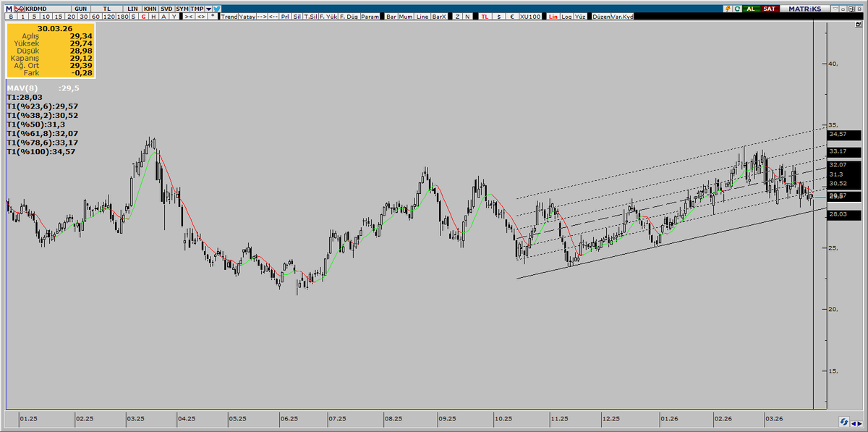The image size is (868, 432).
Task: Switch to the 60 minute period
Action: pyautogui.click(x=95, y=17)
